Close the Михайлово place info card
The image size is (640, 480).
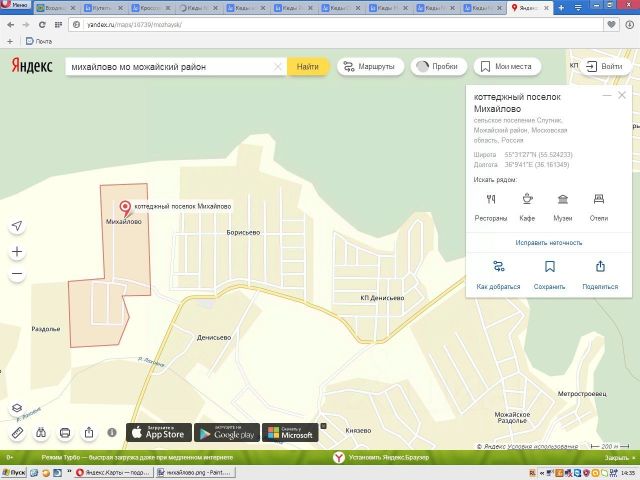tap(621, 96)
